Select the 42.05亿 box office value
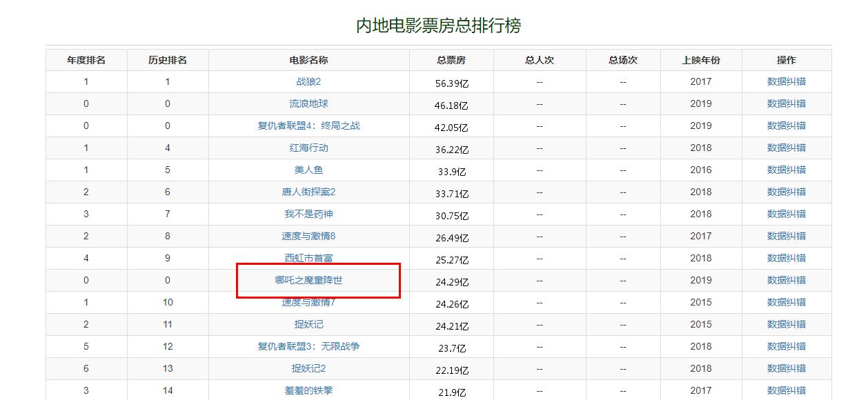 (452, 128)
